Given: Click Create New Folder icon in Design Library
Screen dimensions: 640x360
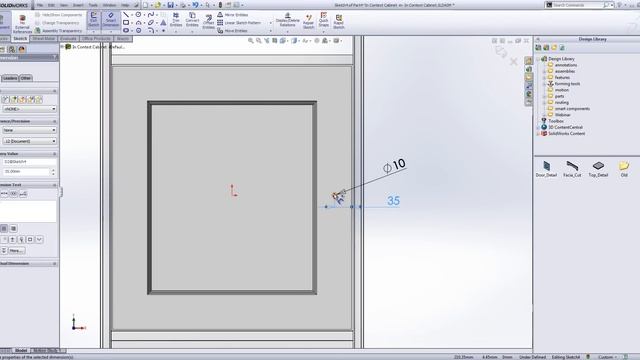Looking at the screenshot, I should (x=554, y=48).
